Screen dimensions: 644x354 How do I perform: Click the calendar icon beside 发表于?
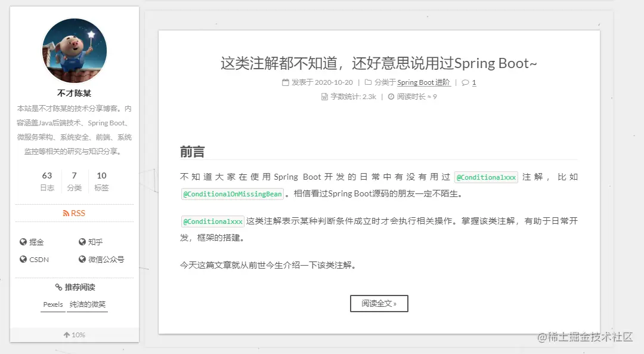286,82
